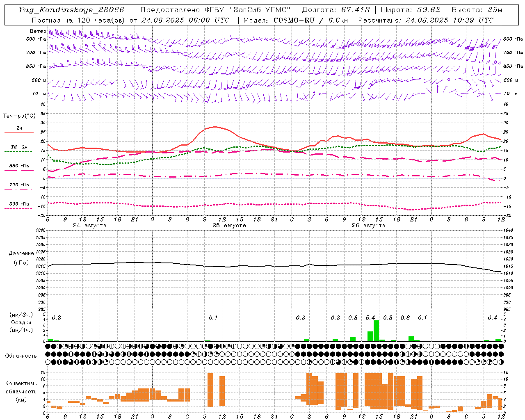This screenshot has width=525, height=420.
Task: Click the 500 гПа temperature legend label
Action: pos(19,204)
